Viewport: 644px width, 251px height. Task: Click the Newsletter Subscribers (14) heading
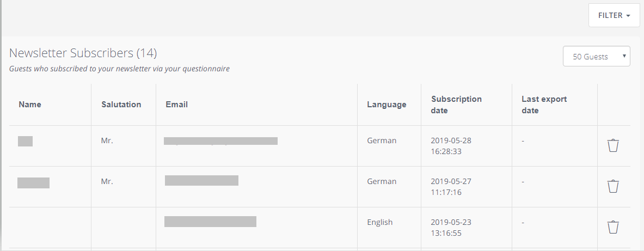point(83,53)
